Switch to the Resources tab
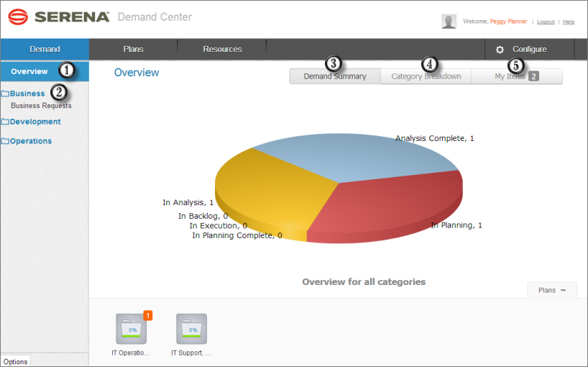The image size is (588, 367). point(222,49)
